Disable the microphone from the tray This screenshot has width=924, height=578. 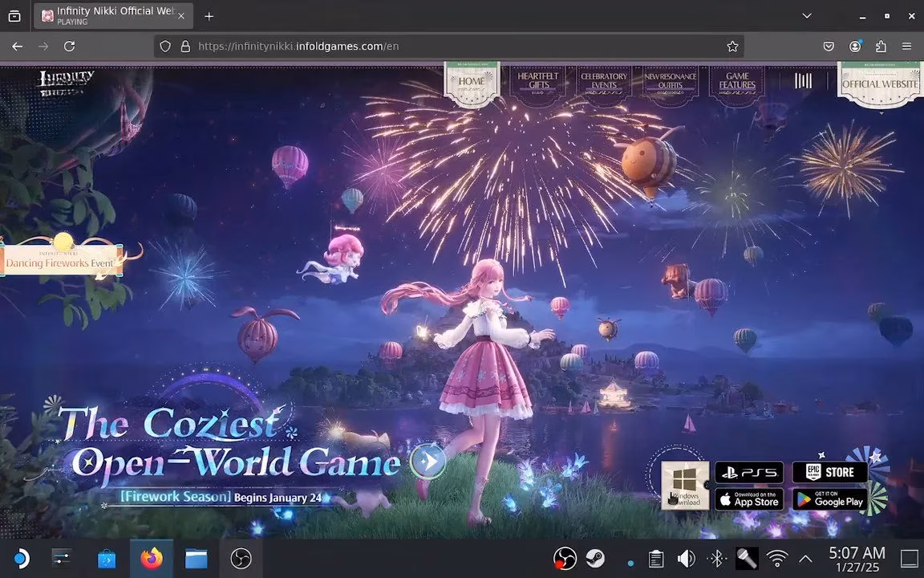click(746, 558)
